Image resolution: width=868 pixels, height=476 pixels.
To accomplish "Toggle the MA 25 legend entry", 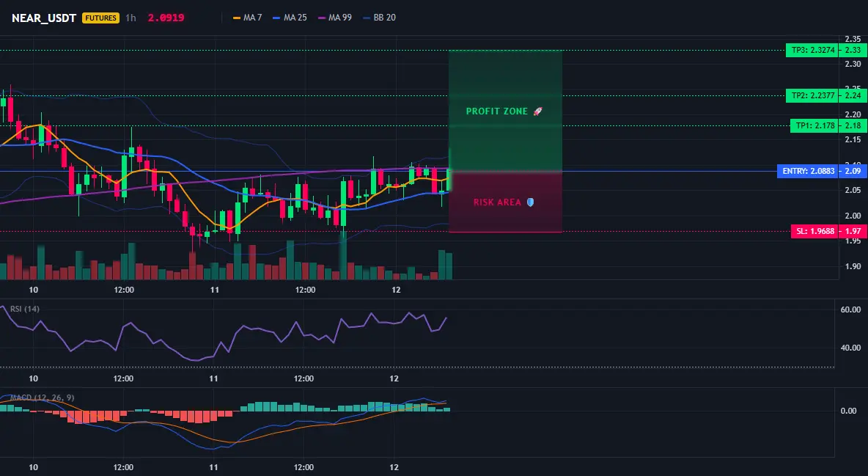I will pyautogui.click(x=290, y=18).
